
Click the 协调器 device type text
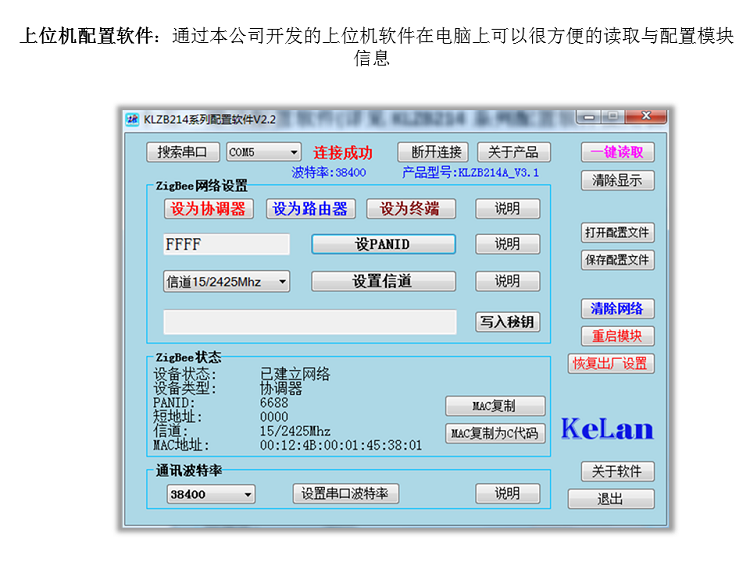[x=281, y=388]
